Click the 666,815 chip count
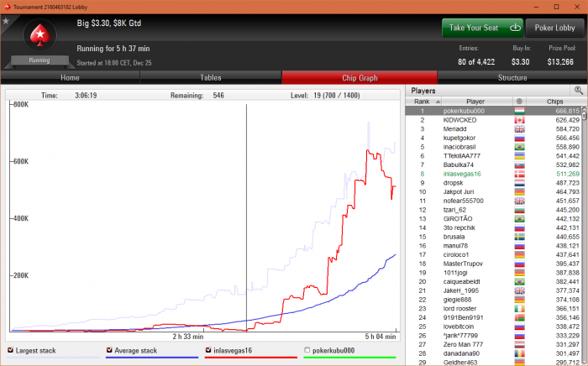Viewport: 588px width, 366px height. pos(567,111)
